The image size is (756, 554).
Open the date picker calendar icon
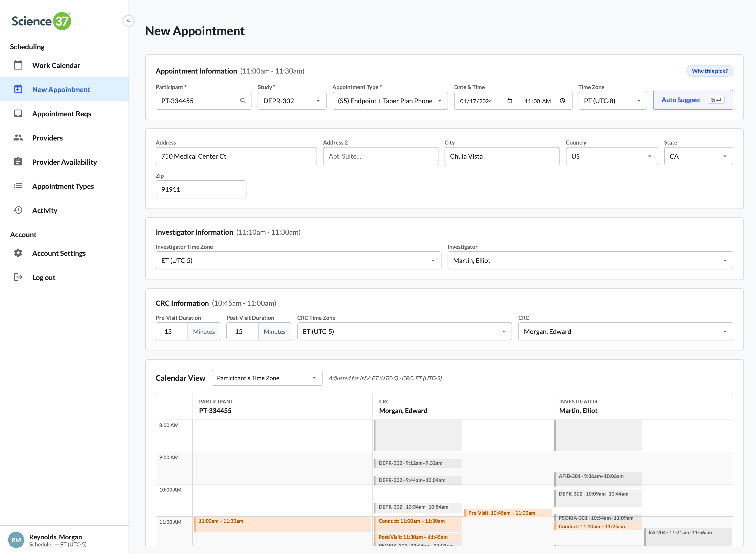[510, 101]
